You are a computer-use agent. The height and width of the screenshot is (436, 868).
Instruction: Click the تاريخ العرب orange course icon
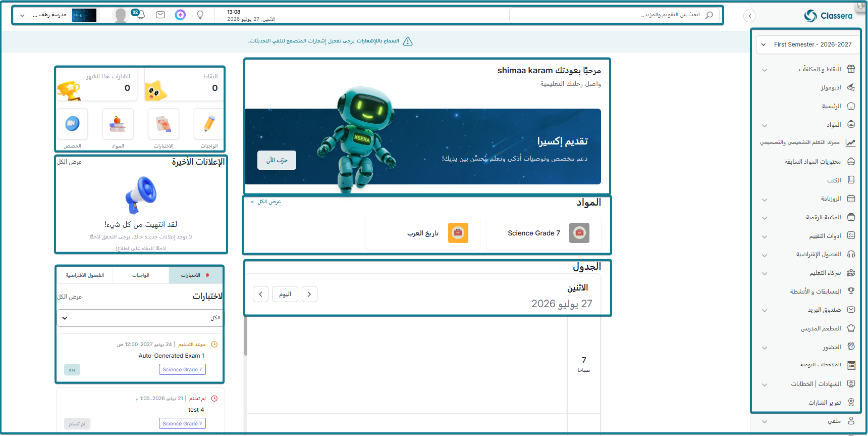(x=458, y=233)
